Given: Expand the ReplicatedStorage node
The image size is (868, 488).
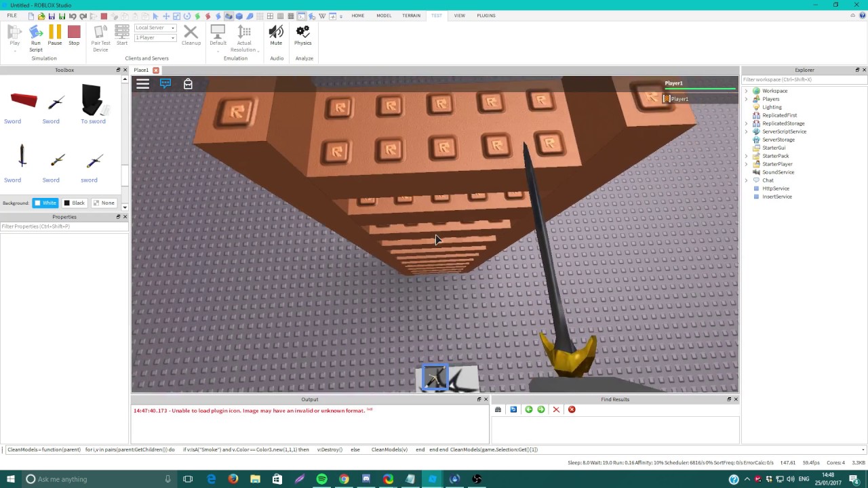Looking at the screenshot, I should [747, 123].
